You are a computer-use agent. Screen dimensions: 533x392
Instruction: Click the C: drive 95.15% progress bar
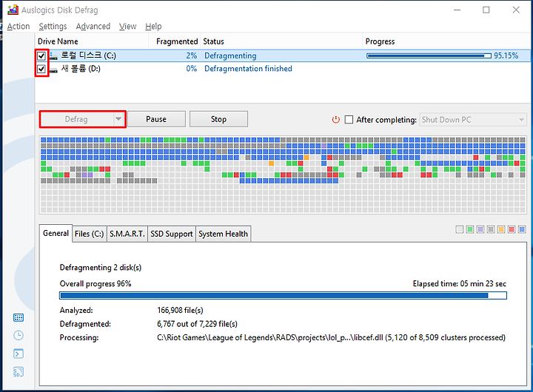(x=429, y=55)
